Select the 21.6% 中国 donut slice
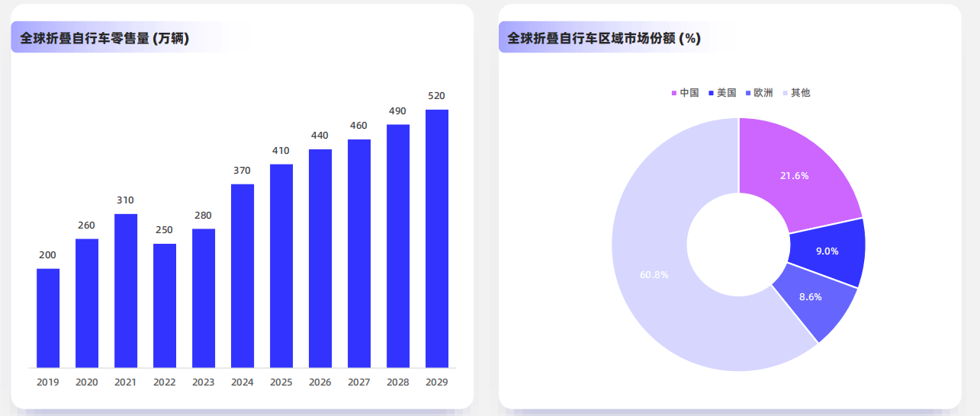980x416 pixels. click(794, 175)
